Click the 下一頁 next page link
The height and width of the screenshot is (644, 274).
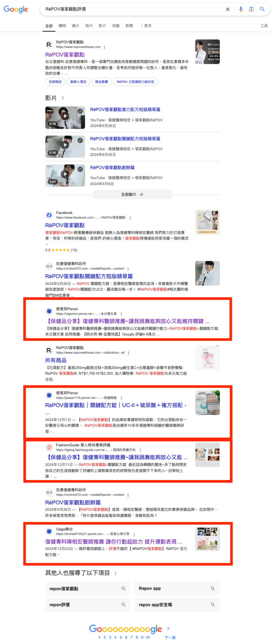tap(170, 637)
